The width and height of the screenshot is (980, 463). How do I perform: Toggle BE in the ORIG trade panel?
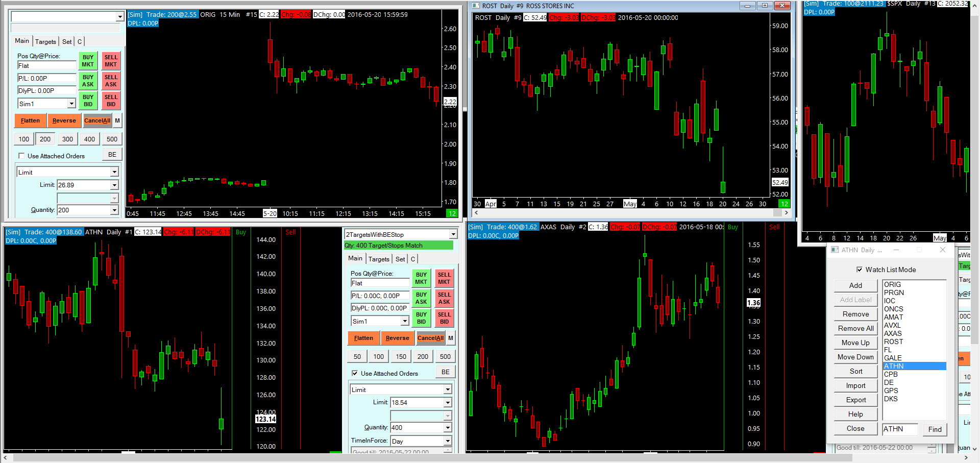112,155
